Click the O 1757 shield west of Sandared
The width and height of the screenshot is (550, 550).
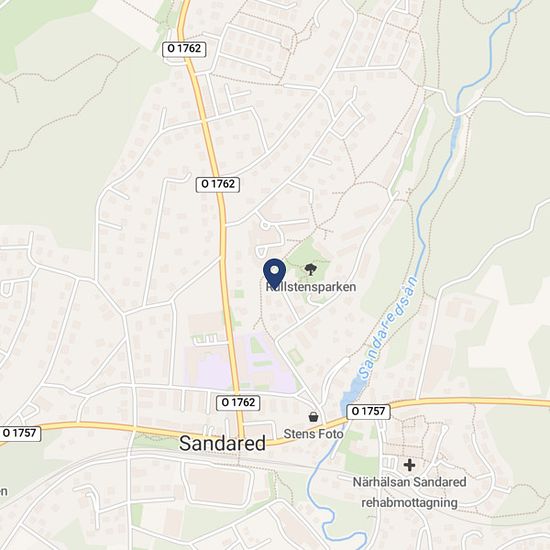click(x=19, y=433)
